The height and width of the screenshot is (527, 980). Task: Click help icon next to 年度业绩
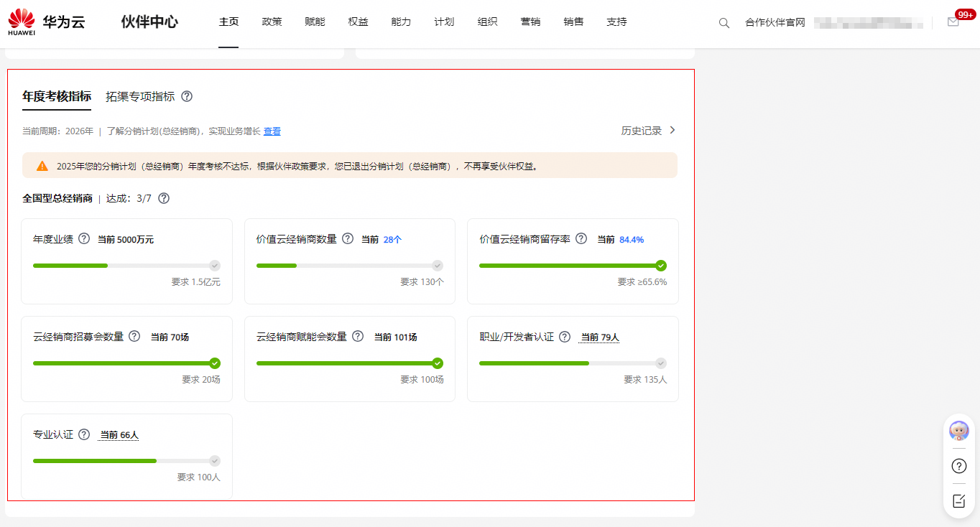tap(84, 239)
